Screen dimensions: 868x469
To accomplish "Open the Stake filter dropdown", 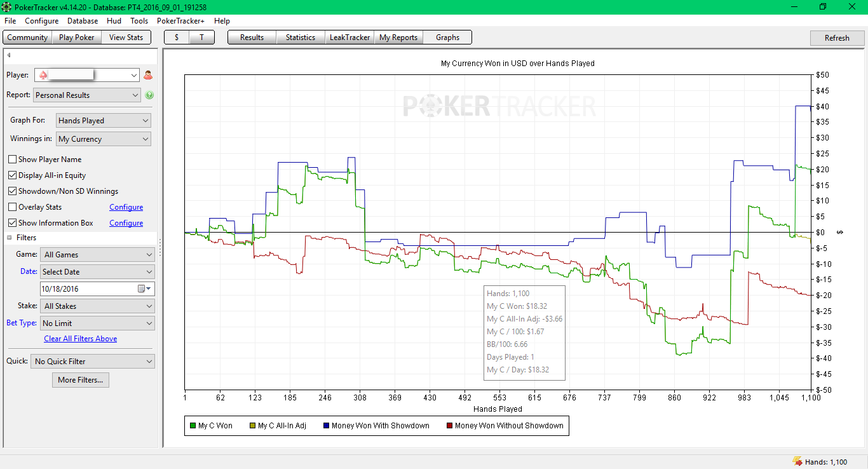I will tap(98, 306).
